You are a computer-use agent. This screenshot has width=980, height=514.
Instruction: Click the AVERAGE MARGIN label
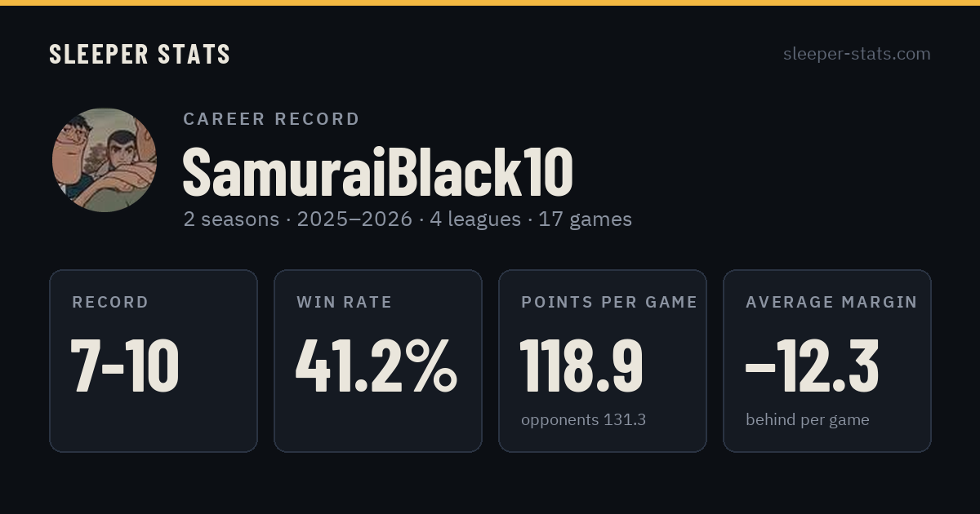tap(831, 303)
